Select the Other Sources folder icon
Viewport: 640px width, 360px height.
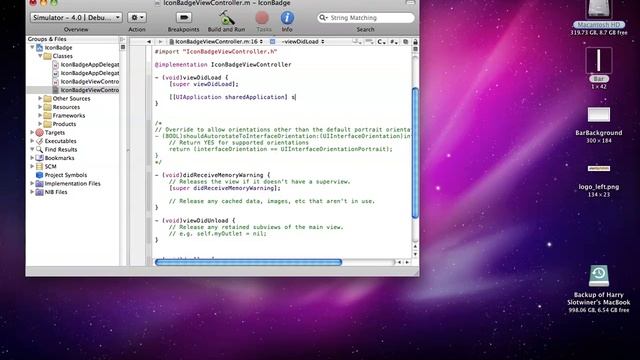[x=47, y=98]
